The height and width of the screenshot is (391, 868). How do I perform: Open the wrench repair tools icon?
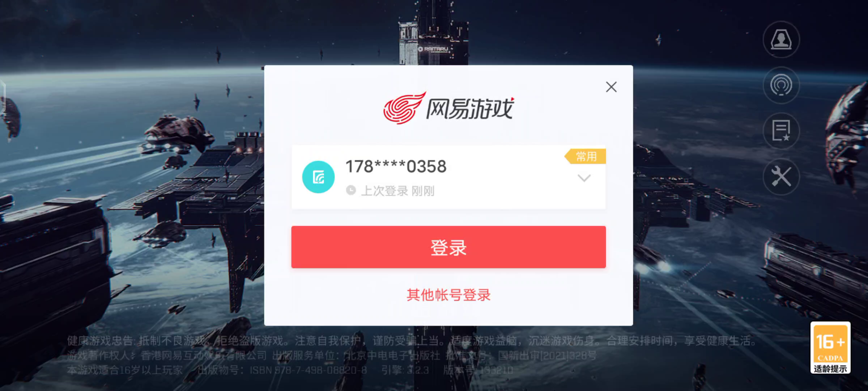pos(781,177)
